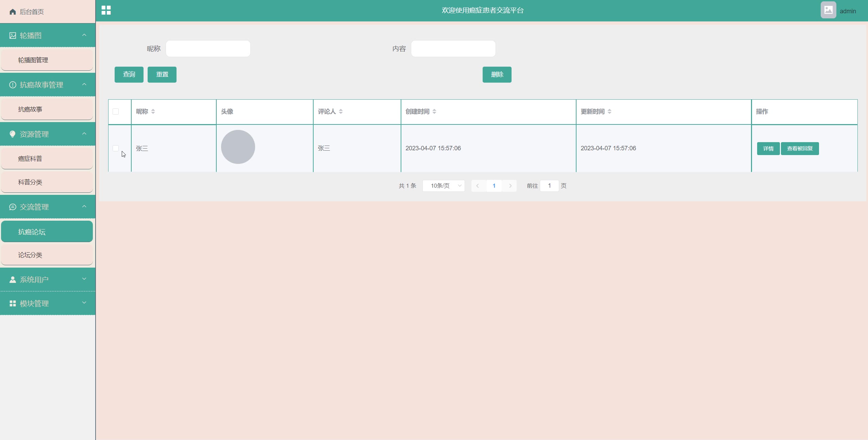Expand the 系统用户 menu chevron
This screenshot has height=440, width=868.
click(x=84, y=279)
